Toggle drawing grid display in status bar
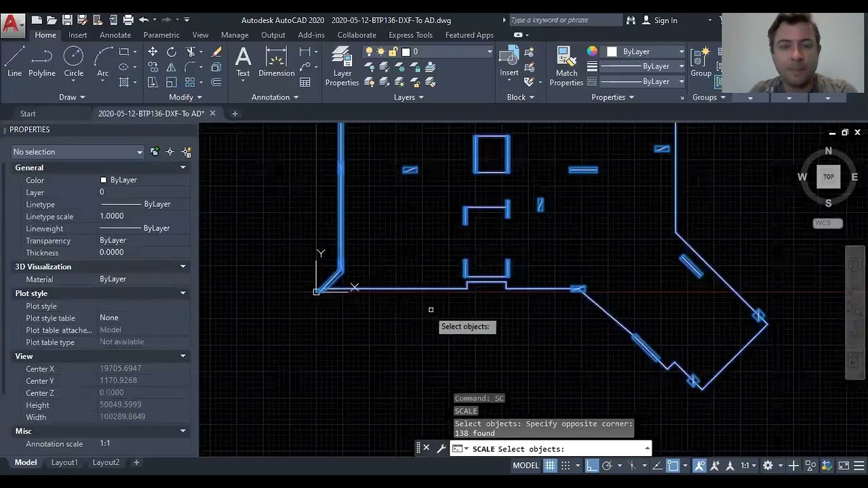The height and width of the screenshot is (488, 868). click(x=550, y=466)
